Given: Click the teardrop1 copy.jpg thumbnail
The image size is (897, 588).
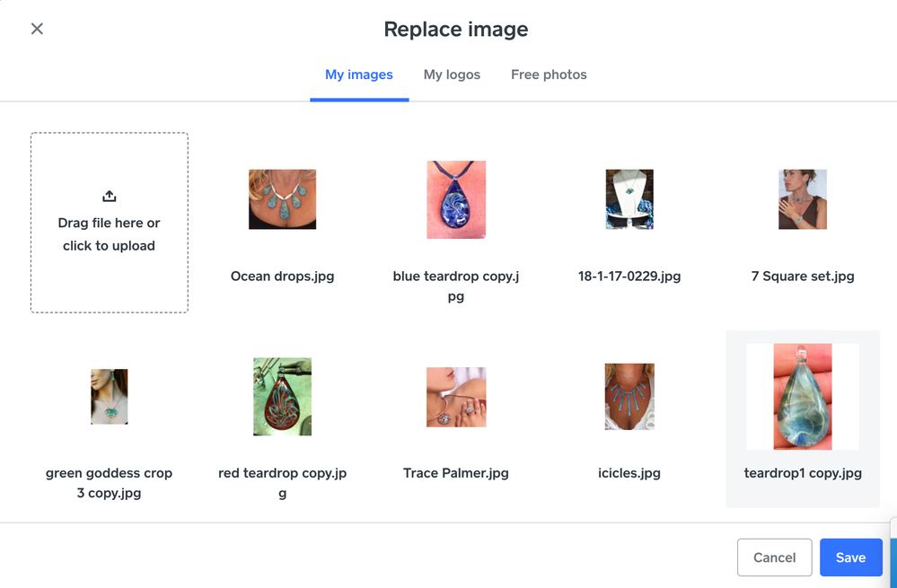Looking at the screenshot, I should 803,396.
